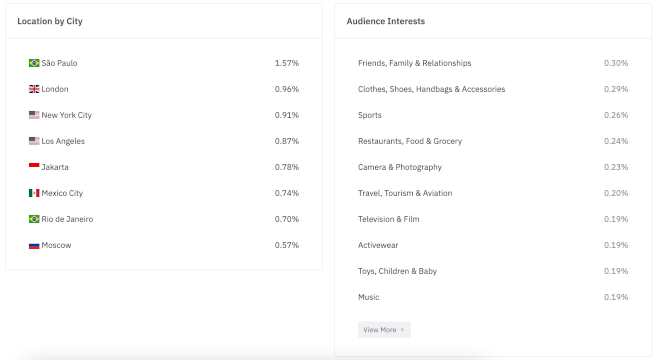Select the Friends, Family & Relationships row
Viewport: 657px width, 360px height.
[x=493, y=63]
